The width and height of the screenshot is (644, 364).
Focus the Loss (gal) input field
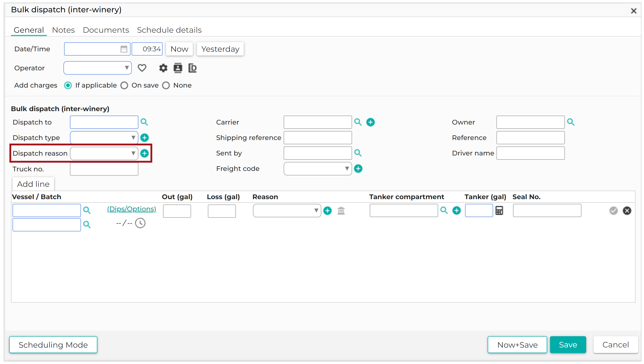[x=222, y=211]
